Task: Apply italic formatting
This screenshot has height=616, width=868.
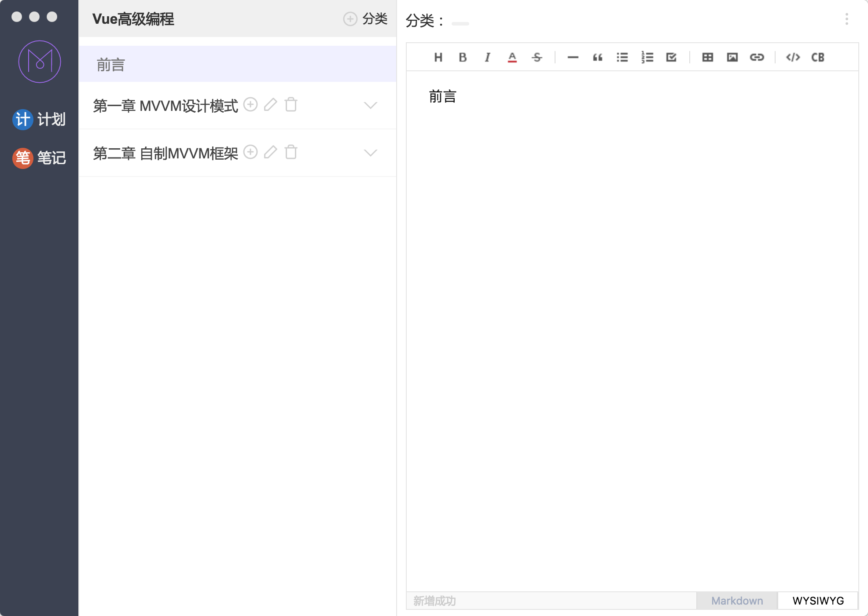Action: pyautogui.click(x=487, y=57)
